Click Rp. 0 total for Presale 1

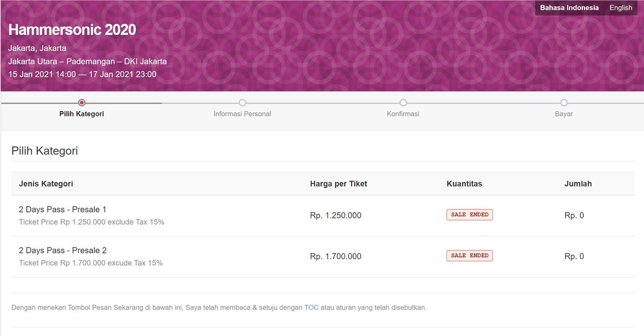[574, 215]
